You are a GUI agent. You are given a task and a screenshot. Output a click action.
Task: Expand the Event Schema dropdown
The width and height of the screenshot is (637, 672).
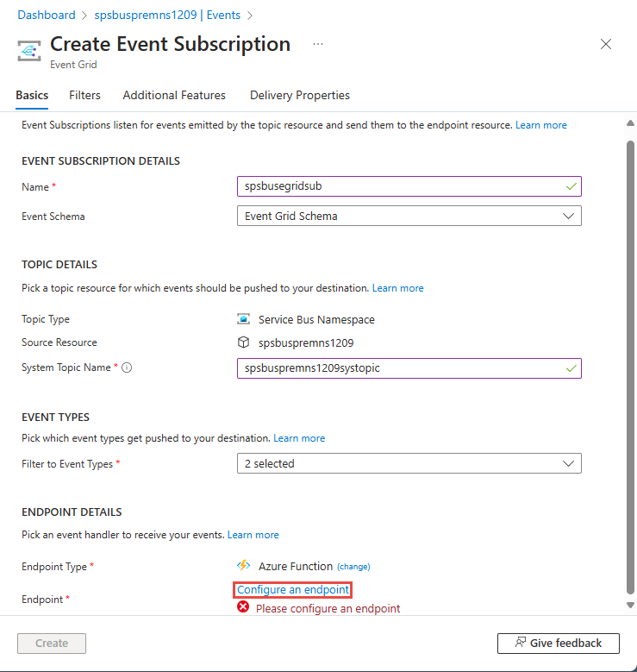coord(409,216)
